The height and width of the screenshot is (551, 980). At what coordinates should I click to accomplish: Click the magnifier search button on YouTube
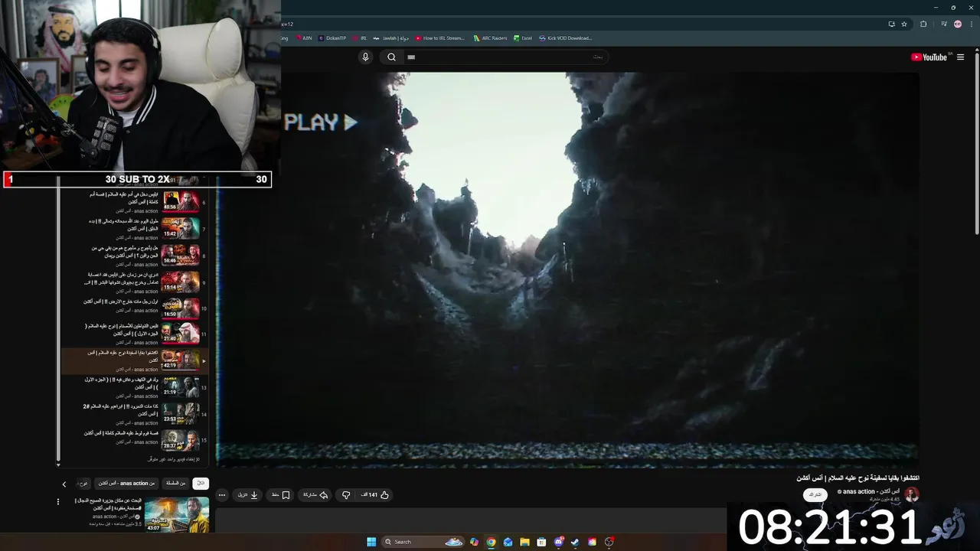(x=391, y=57)
